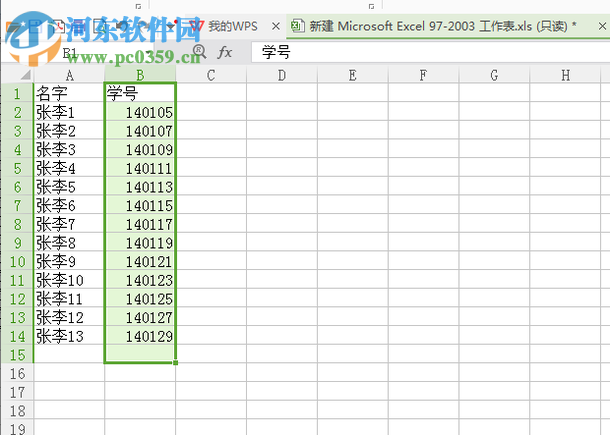The image size is (610, 435).
Task: Click cell 张李13
Action: (69, 336)
